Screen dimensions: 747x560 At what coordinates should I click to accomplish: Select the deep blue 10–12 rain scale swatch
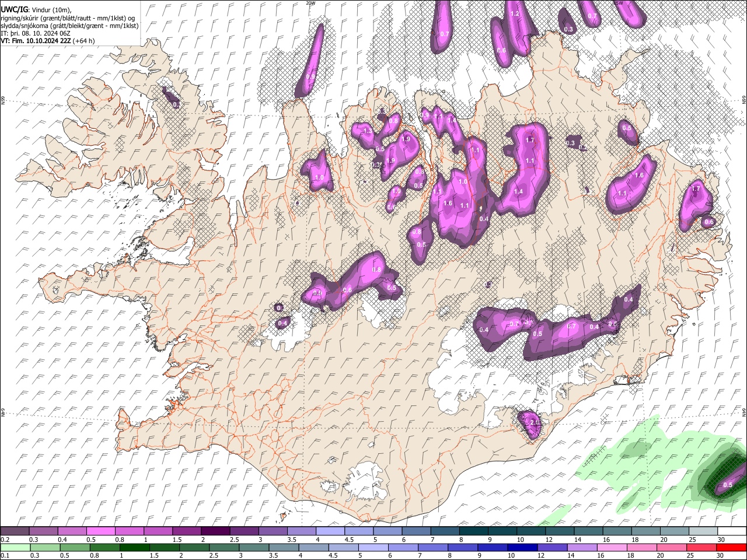(x=521, y=547)
